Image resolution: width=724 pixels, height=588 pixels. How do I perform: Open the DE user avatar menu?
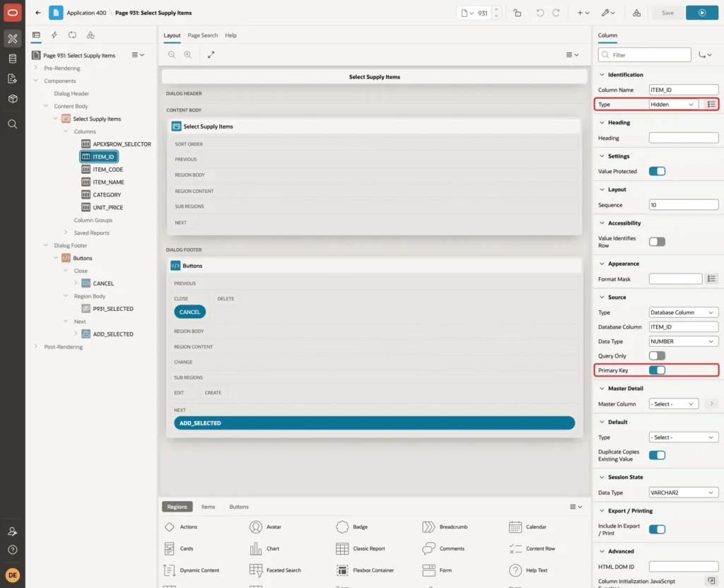point(13,575)
